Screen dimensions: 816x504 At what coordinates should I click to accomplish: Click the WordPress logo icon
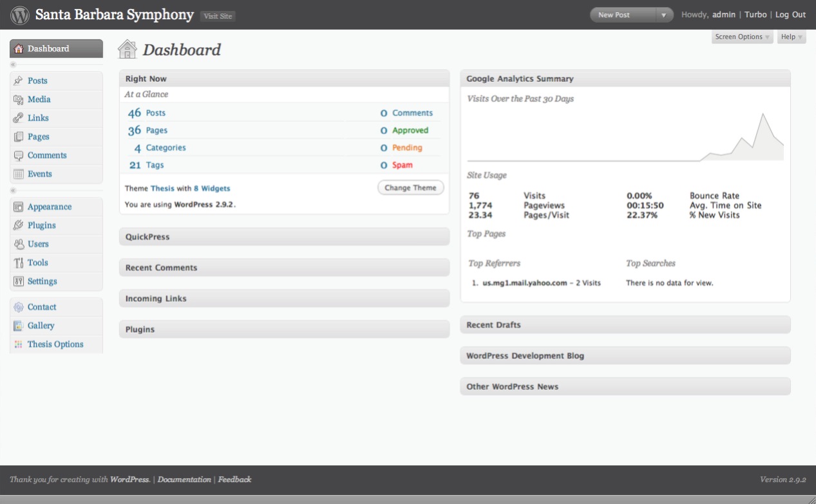20,15
